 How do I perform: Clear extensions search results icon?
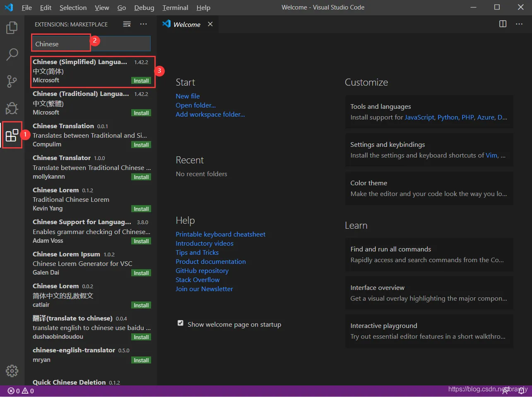coord(127,24)
